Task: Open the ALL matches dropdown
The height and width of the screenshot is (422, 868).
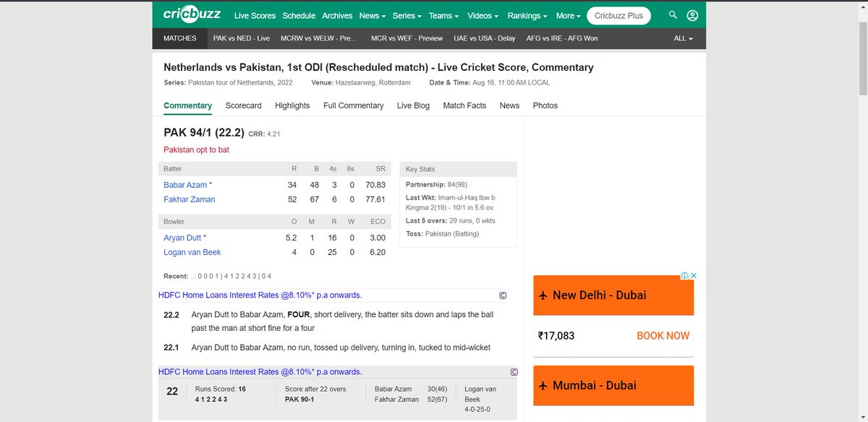Action: (684, 38)
